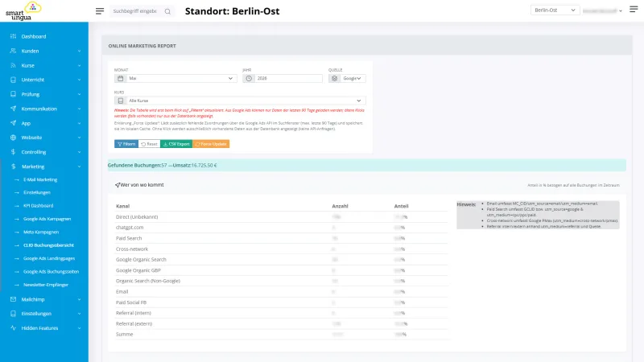Viewport: 644px width, 362px height.
Task: Expand the Kurse submenu chevron
Action: [79, 65]
